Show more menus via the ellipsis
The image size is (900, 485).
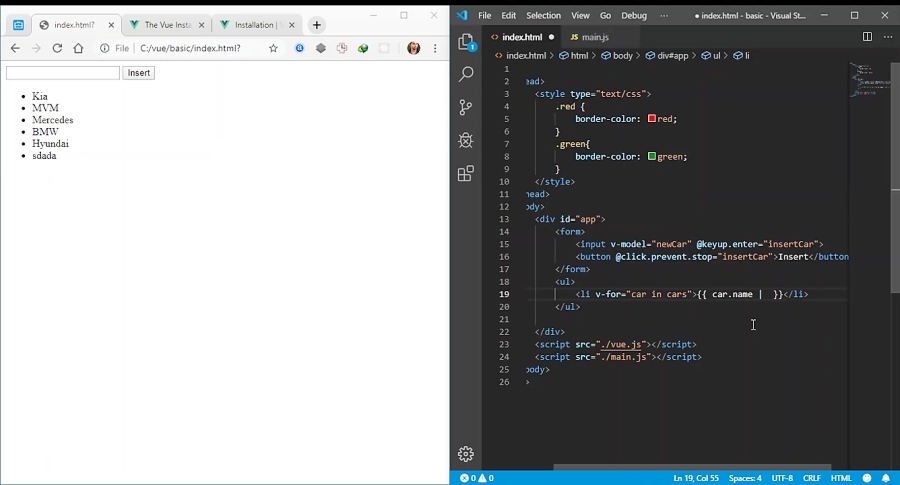click(664, 15)
